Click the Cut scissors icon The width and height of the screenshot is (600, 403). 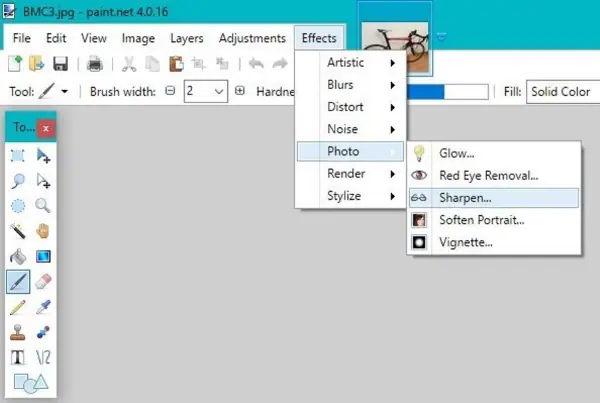tap(129, 64)
